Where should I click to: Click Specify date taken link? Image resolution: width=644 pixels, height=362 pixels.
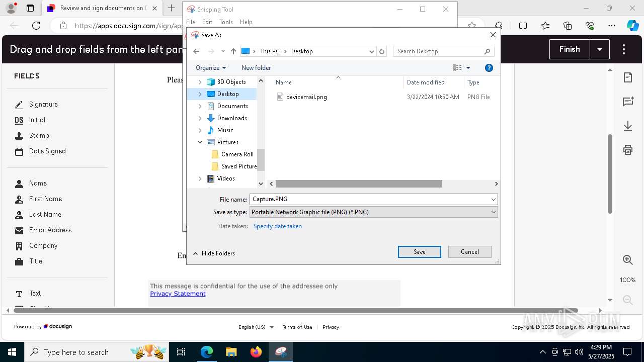278,226
